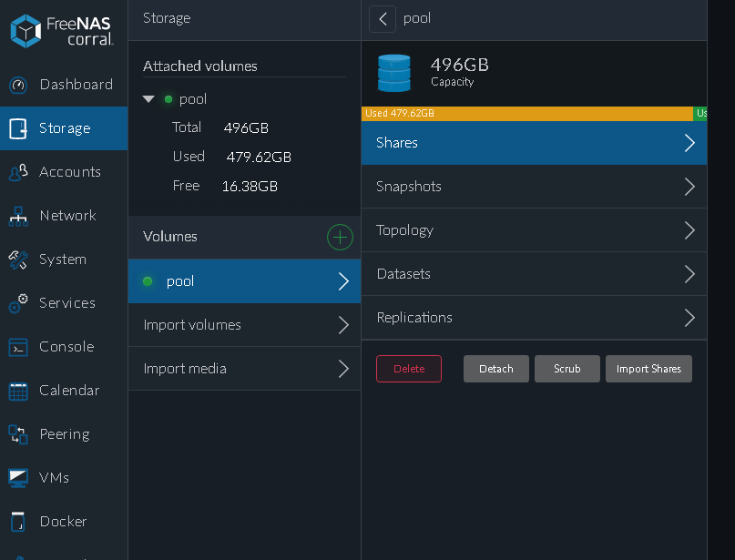The image size is (735, 560).
Task: Expand the Import volumes chevron
Action: [x=343, y=325]
